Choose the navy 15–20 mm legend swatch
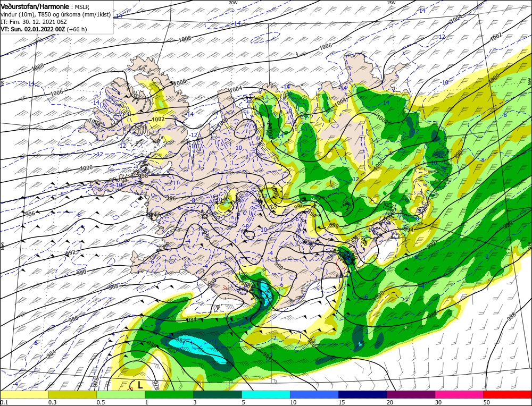Viewport: 532px width, 406px height. (x=363, y=394)
